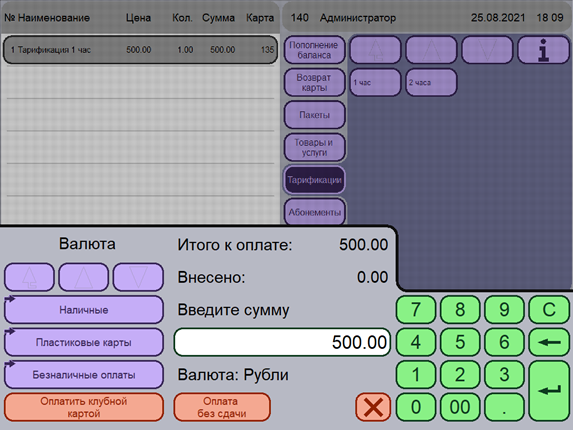Choose Наличные payment method
Image resolution: width=573 pixels, height=430 pixels.
point(84,310)
